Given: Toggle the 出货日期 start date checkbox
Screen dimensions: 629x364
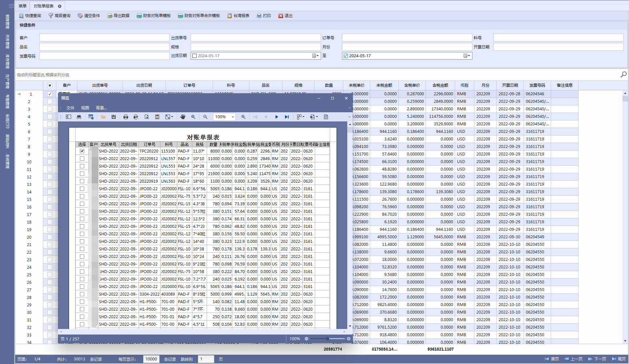Looking at the screenshot, I should [x=194, y=56].
